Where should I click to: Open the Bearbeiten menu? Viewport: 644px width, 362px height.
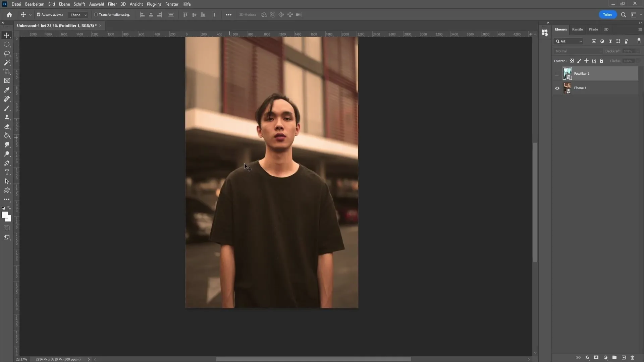pos(35,4)
